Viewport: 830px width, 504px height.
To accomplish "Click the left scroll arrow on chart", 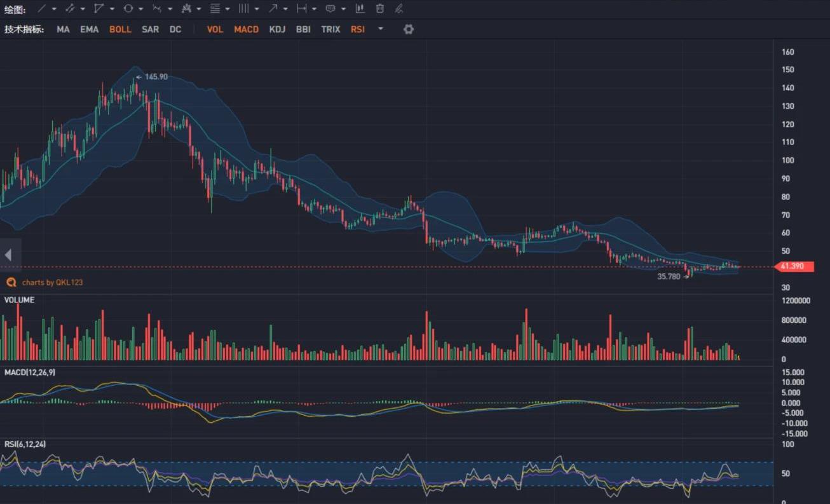I will click(8, 255).
